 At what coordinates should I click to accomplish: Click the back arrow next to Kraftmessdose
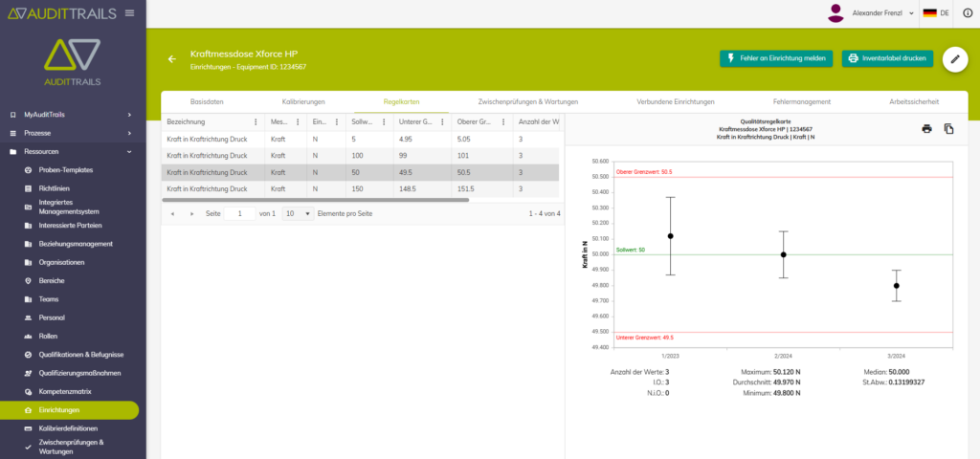[x=172, y=59]
